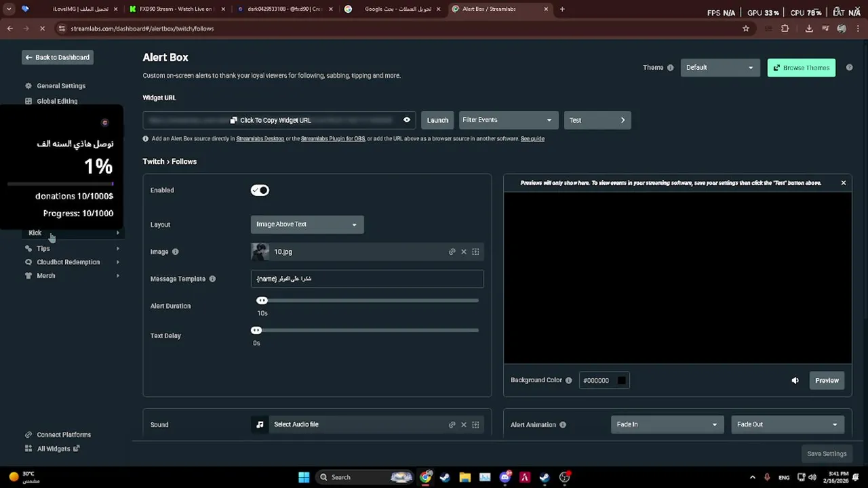Click the info icon next to Image
Viewport: 868px width, 488px height.
[x=175, y=251]
